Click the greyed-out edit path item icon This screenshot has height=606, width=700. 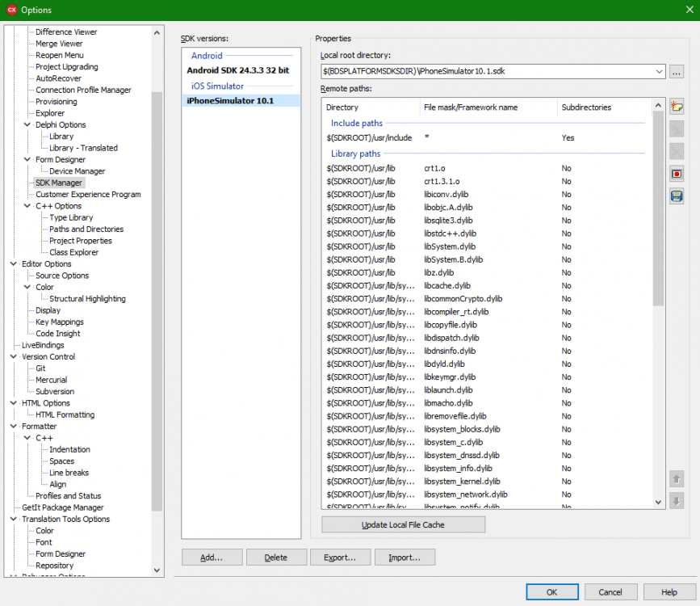pyautogui.click(x=677, y=129)
